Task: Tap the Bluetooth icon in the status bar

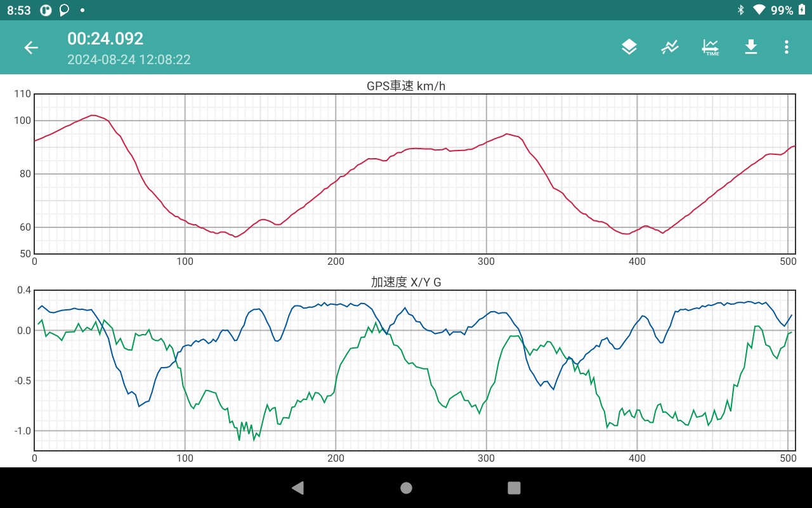Action: [740, 10]
